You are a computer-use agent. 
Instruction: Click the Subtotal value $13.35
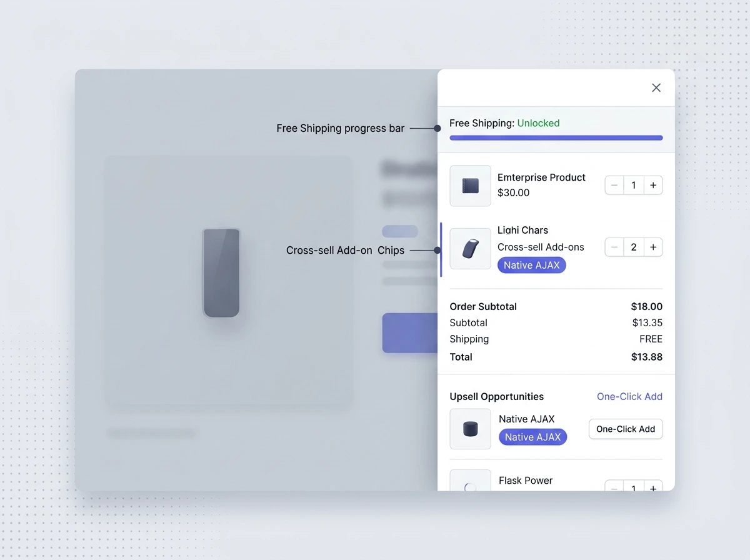(x=647, y=323)
